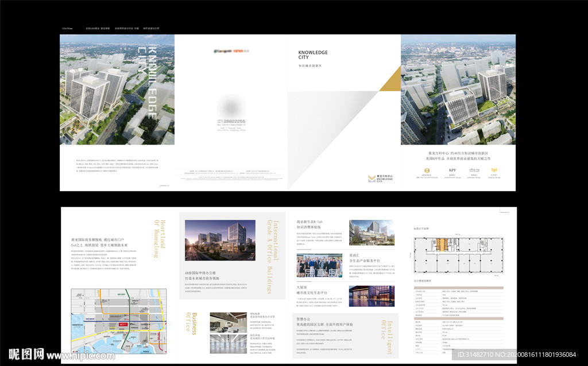Click the KNOWLEDGE CITY cover title
Viewport: 588px width, 366px height.
313,54
